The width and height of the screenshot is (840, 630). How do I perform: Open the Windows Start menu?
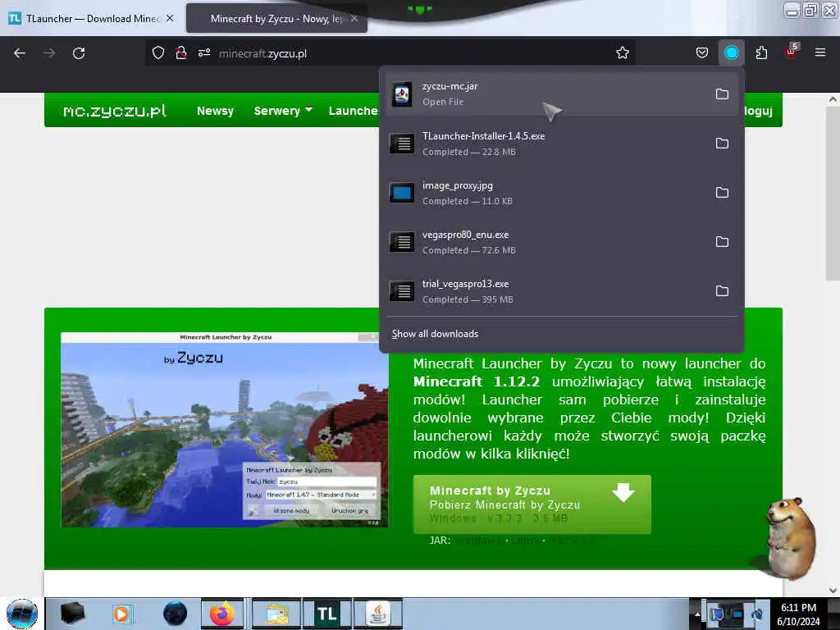pos(22,614)
